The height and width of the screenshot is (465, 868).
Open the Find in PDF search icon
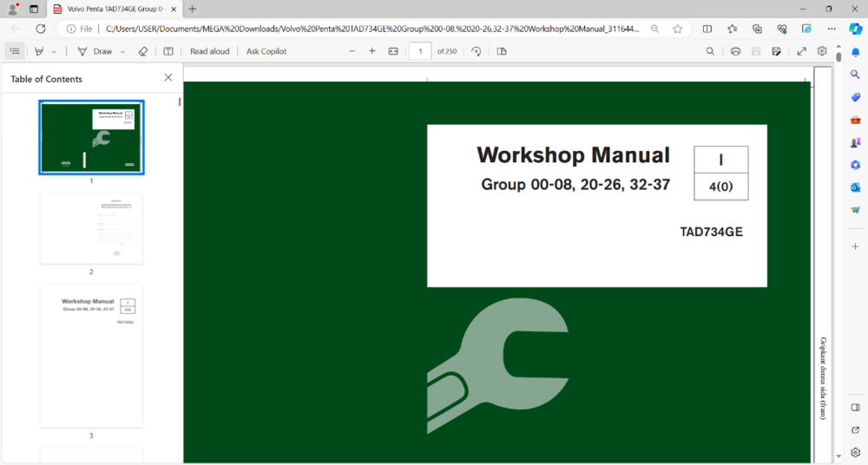(710, 51)
